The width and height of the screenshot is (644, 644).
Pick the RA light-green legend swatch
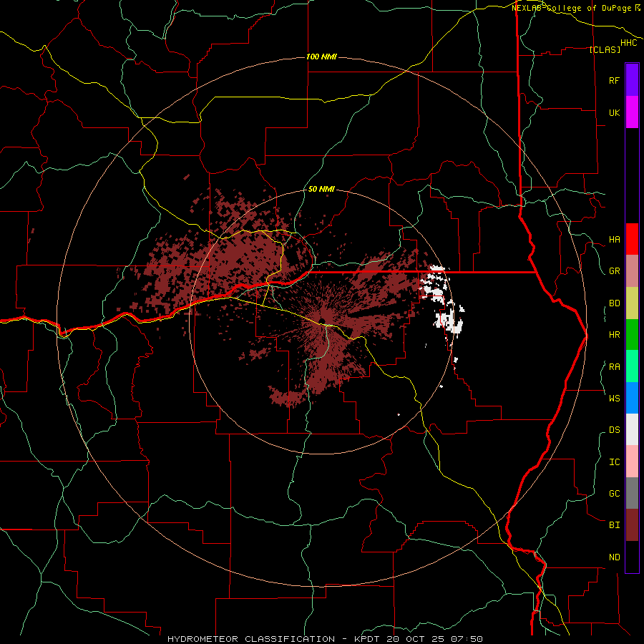click(x=632, y=366)
